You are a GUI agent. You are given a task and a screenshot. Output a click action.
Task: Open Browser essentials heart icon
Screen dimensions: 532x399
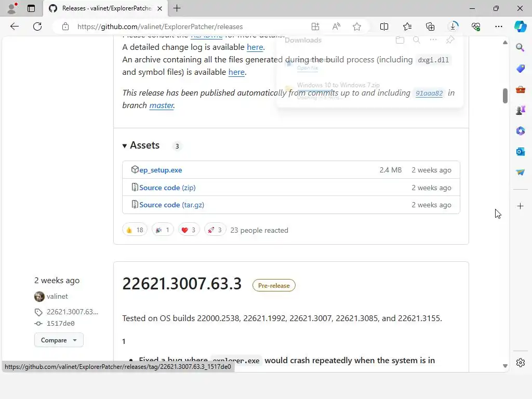coord(476,26)
